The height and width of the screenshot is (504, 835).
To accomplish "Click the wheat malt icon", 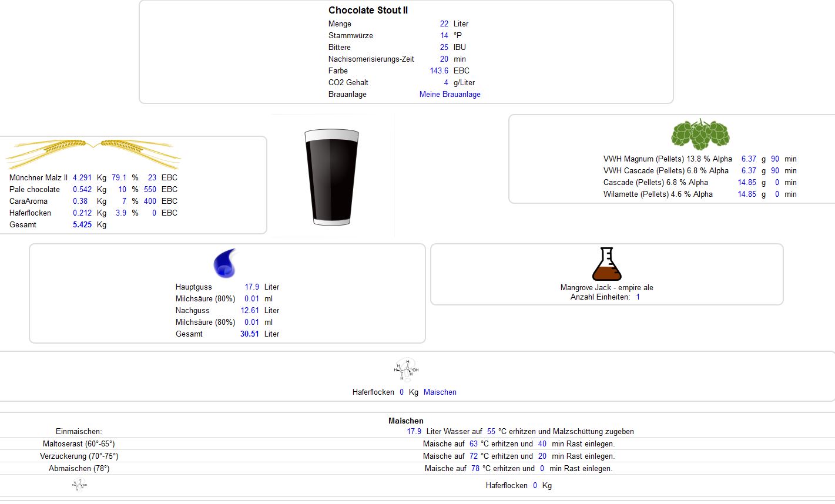I will pyautogui.click(x=93, y=153).
